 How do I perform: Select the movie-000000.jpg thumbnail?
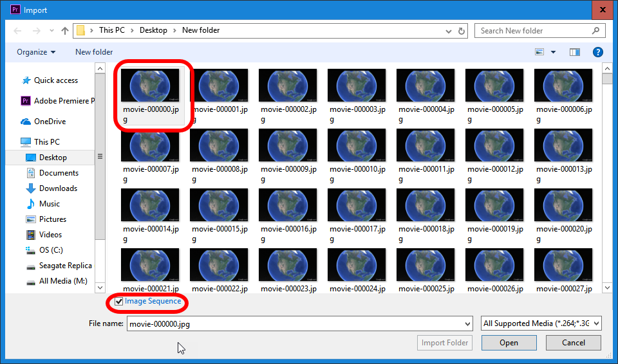pos(150,86)
